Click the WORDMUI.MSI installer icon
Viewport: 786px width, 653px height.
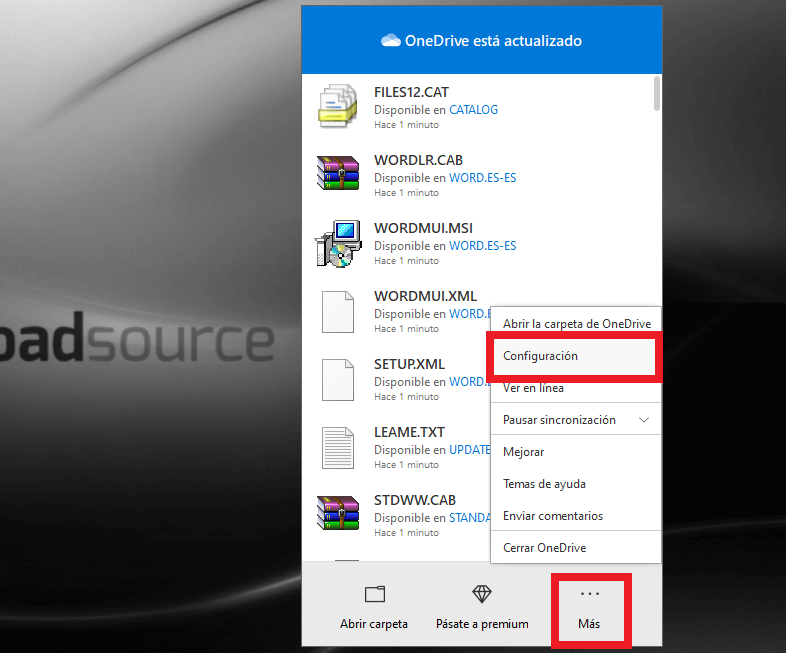(338, 244)
